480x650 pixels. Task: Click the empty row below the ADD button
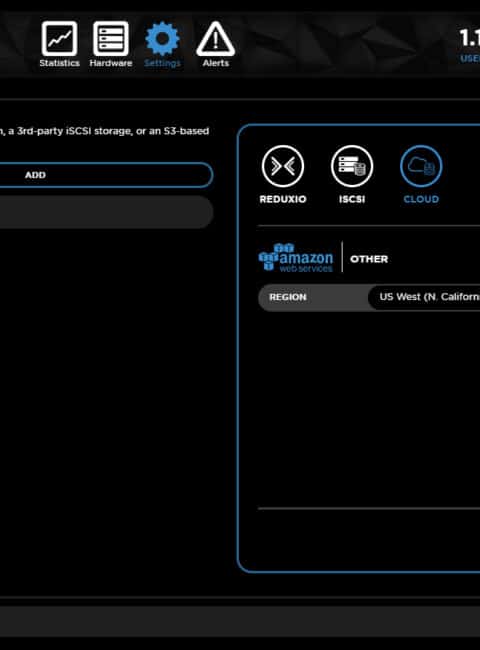click(106, 212)
